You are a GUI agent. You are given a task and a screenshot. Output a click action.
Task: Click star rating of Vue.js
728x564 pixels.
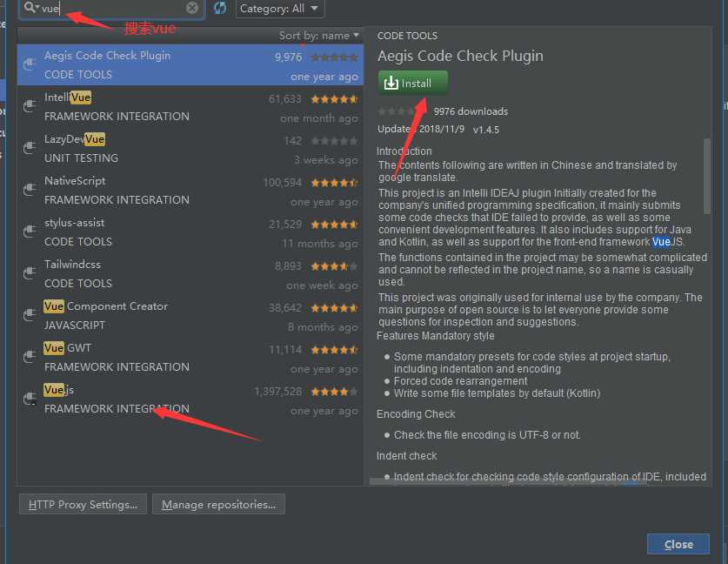coord(334,392)
